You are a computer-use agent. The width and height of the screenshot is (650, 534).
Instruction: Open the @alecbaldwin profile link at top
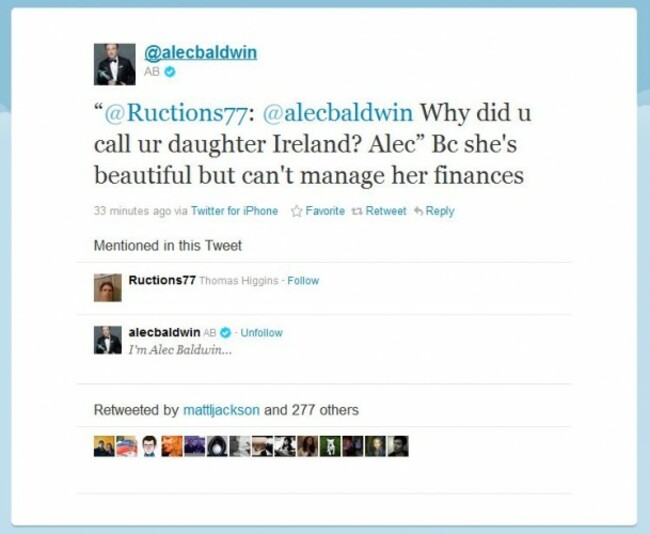coord(201,53)
